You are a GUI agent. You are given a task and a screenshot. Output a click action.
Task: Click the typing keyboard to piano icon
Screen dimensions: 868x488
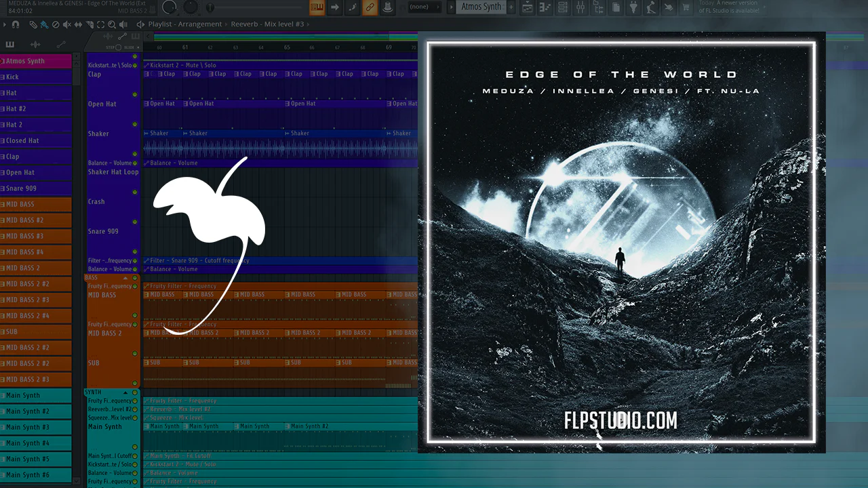click(317, 7)
